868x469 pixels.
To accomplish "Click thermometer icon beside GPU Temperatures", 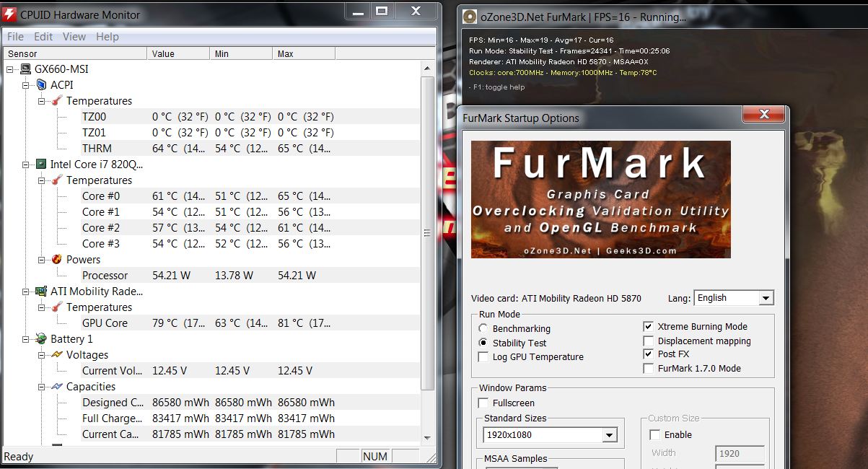I will tap(57, 307).
